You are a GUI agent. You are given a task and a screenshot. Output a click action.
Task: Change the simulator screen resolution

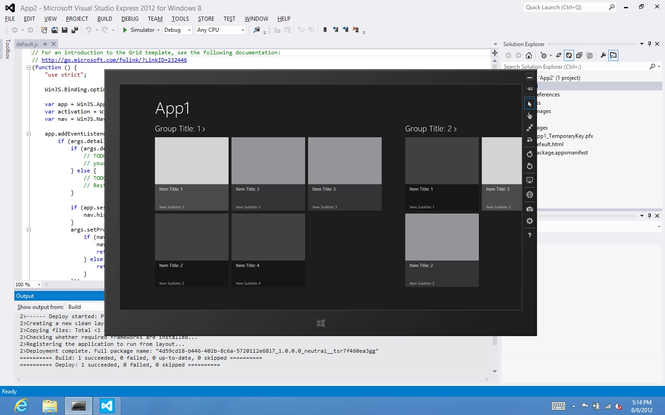(529, 180)
